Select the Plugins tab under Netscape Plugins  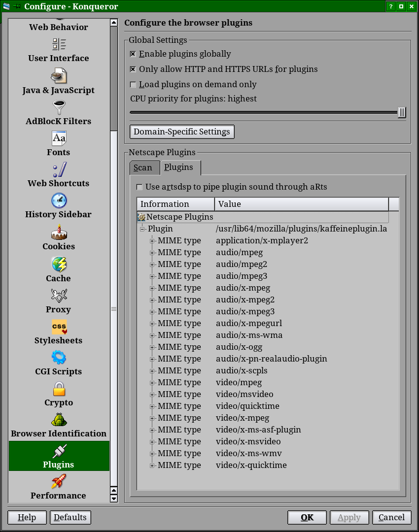(180, 167)
